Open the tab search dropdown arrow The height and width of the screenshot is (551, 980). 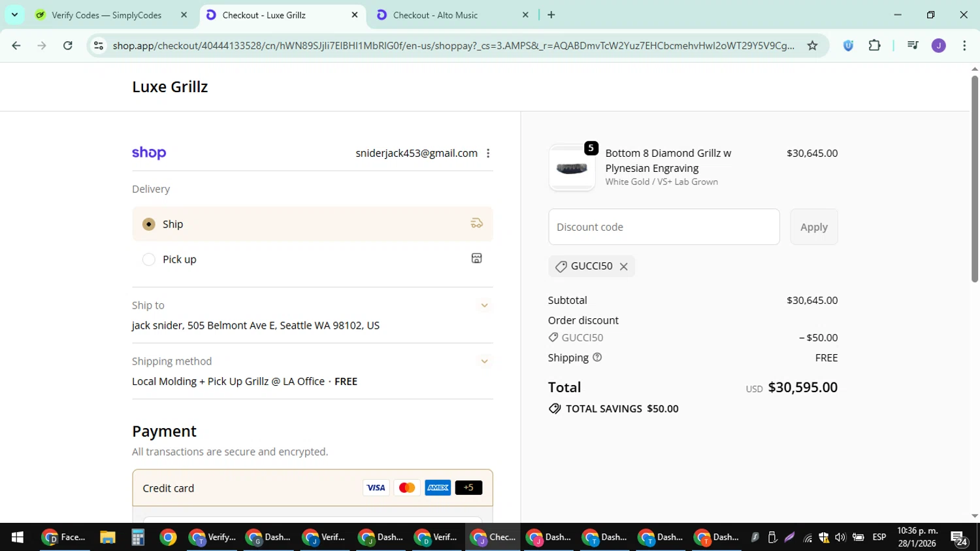tap(14, 14)
